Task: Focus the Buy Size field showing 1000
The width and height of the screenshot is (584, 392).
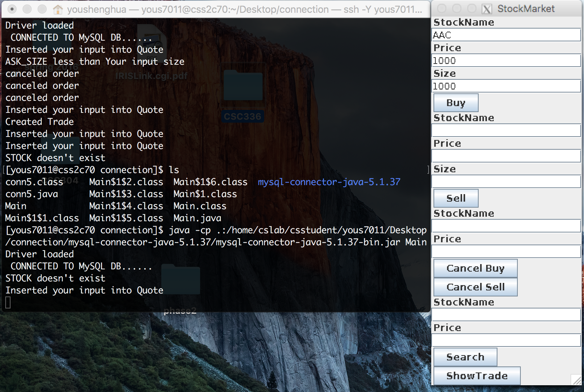Action: coord(506,86)
